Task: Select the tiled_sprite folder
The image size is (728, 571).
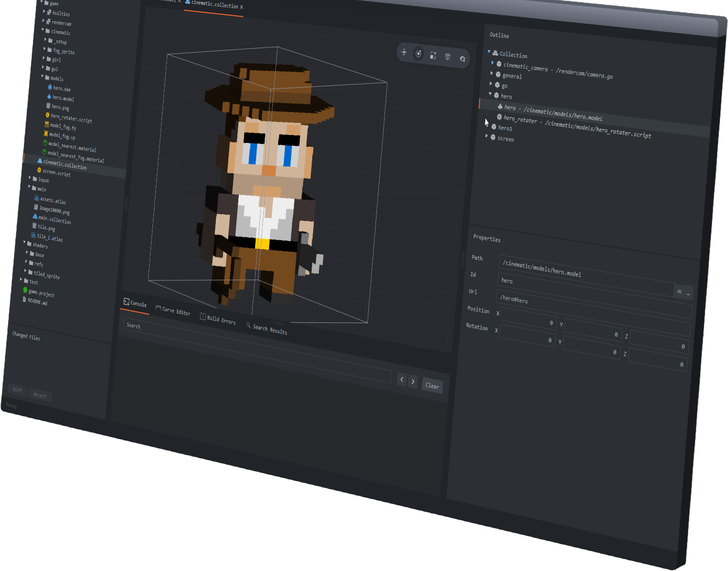Action: point(46,274)
